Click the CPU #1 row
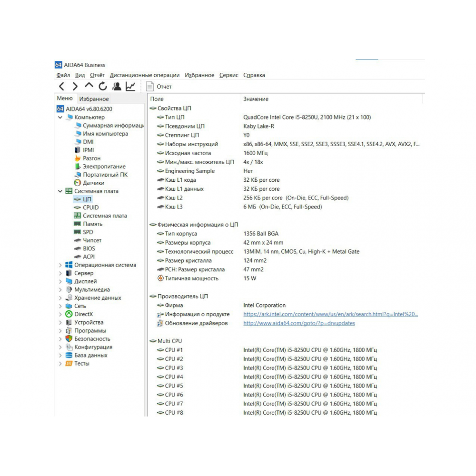The image size is (476, 476). coord(267,350)
